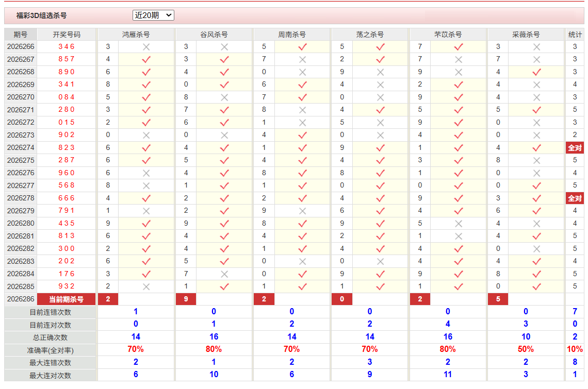Viewport: 588px width, 389px height.
Task: Click the 鸿雁杀号 column header
Action: click(136, 35)
